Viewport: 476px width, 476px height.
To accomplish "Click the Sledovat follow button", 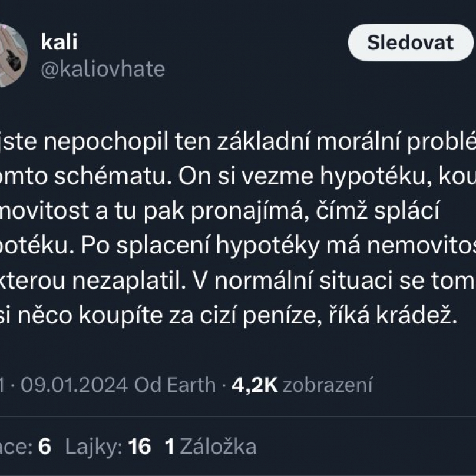I will click(411, 42).
